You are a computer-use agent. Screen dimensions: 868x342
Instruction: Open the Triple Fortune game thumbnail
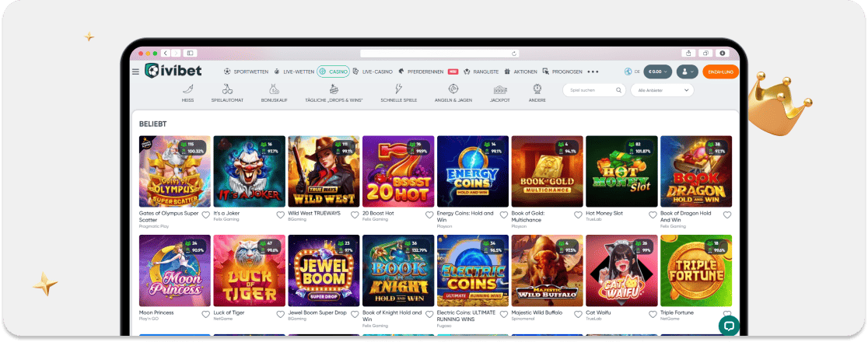[696, 270]
